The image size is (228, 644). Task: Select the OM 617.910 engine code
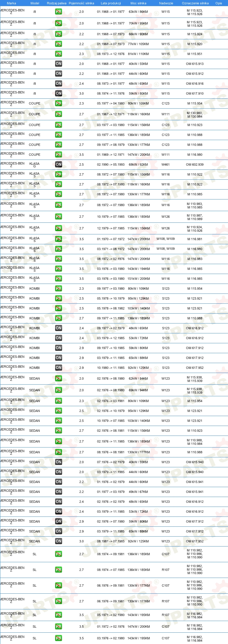click(195, 93)
